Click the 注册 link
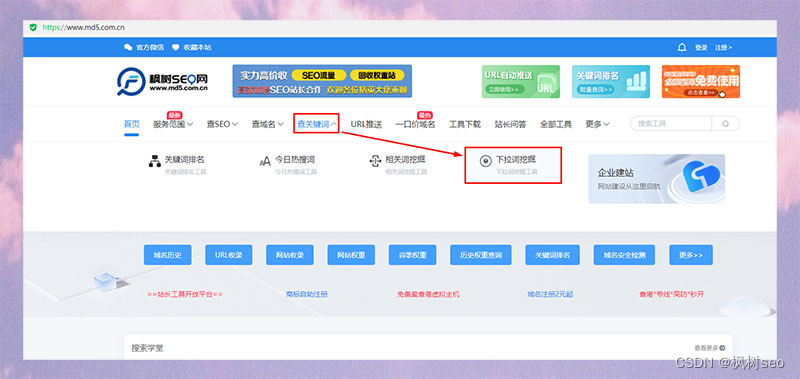Image resolution: width=800 pixels, height=379 pixels. pyautogui.click(x=723, y=47)
